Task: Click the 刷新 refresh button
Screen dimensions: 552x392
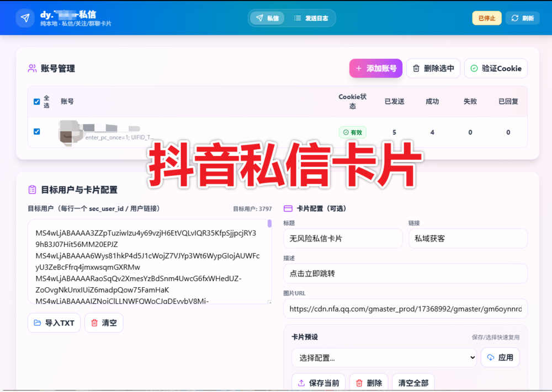Action: (x=522, y=18)
